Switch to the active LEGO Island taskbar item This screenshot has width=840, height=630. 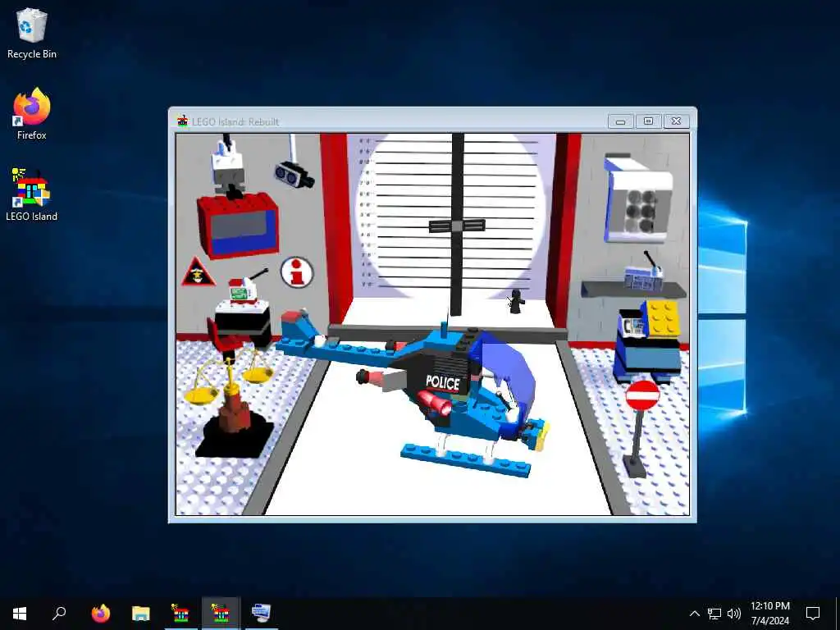pos(221,613)
